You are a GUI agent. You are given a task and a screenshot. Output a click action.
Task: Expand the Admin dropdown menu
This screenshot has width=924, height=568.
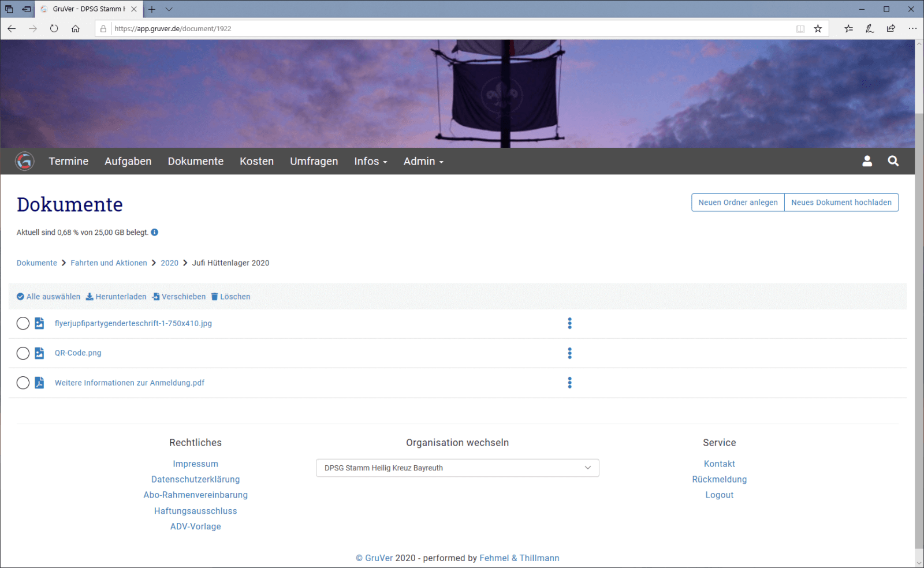click(423, 161)
